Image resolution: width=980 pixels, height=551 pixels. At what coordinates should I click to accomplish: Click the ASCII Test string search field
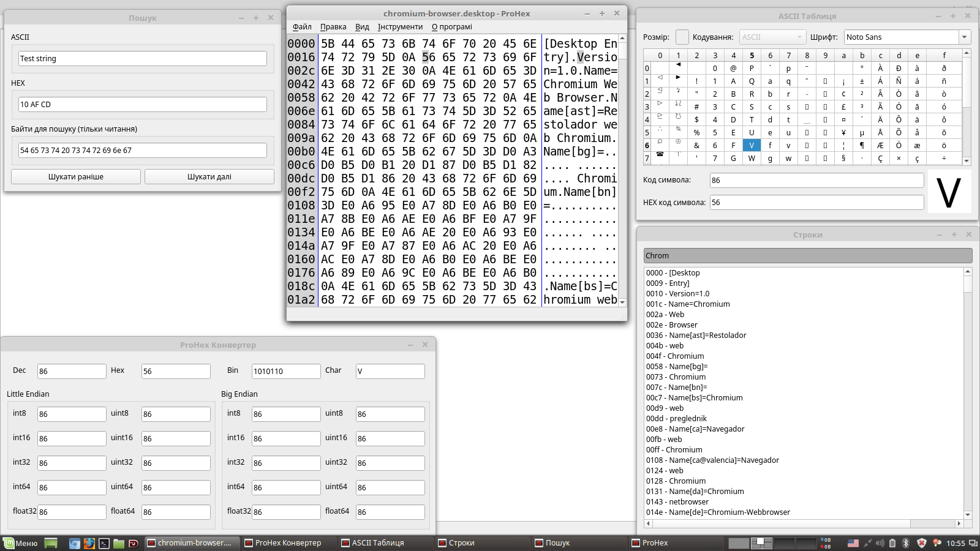tap(143, 59)
